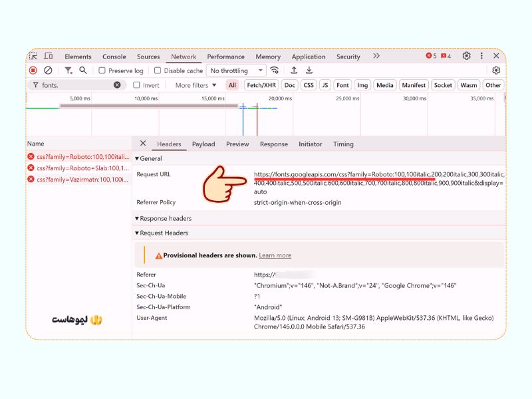Toggle the Invert filter checkbox
This screenshot has height=399, width=532.
click(136, 85)
